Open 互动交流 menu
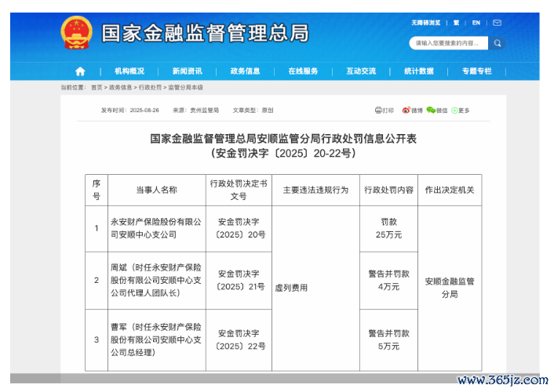The height and width of the screenshot is (392, 554). pyautogui.click(x=361, y=71)
